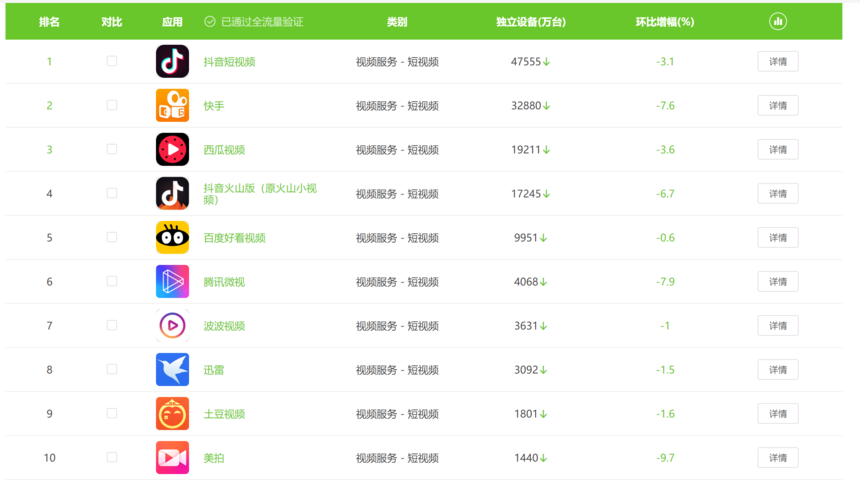
Task: Open 详情 for 西瓜视频
Action: (778, 149)
